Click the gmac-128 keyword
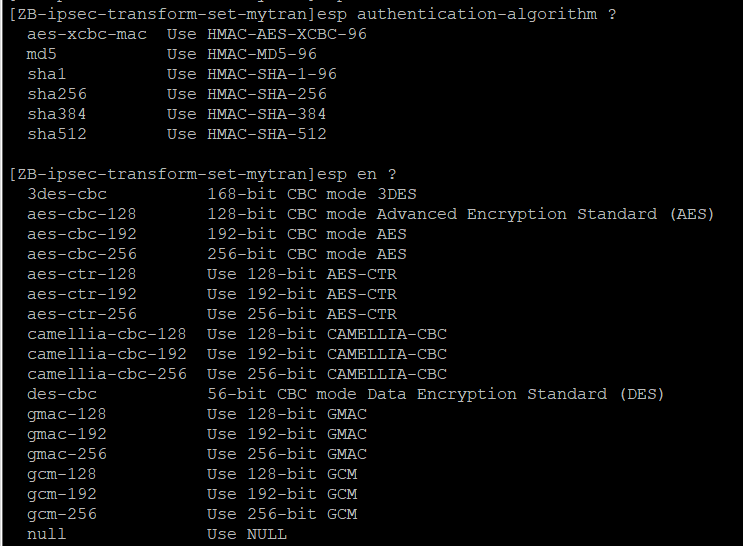 pos(67,414)
